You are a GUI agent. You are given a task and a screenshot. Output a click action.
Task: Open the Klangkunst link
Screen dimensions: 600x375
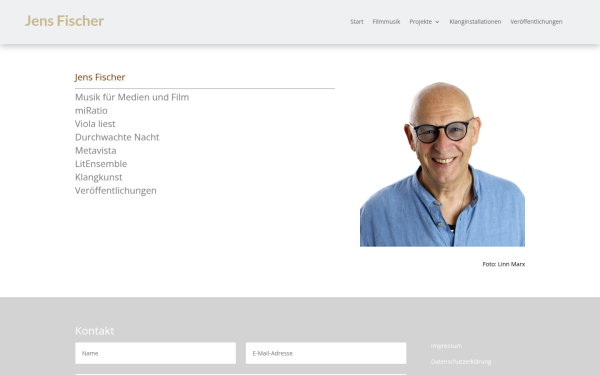(98, 177)
